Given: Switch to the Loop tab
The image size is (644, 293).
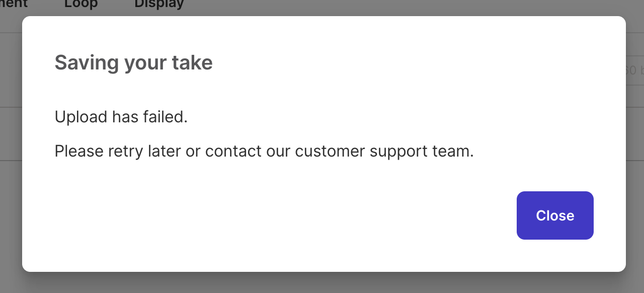Looking at the screenshot, I should 81,4.
